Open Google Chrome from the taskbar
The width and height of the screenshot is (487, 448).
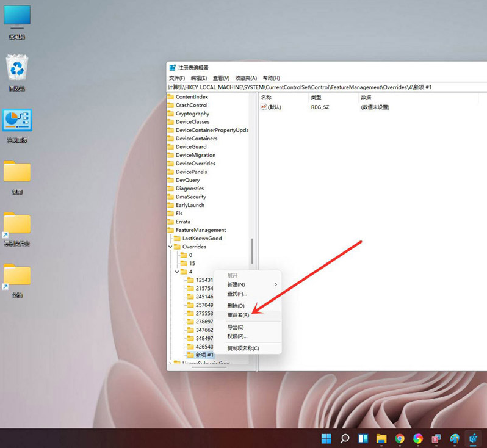[400, 438]
